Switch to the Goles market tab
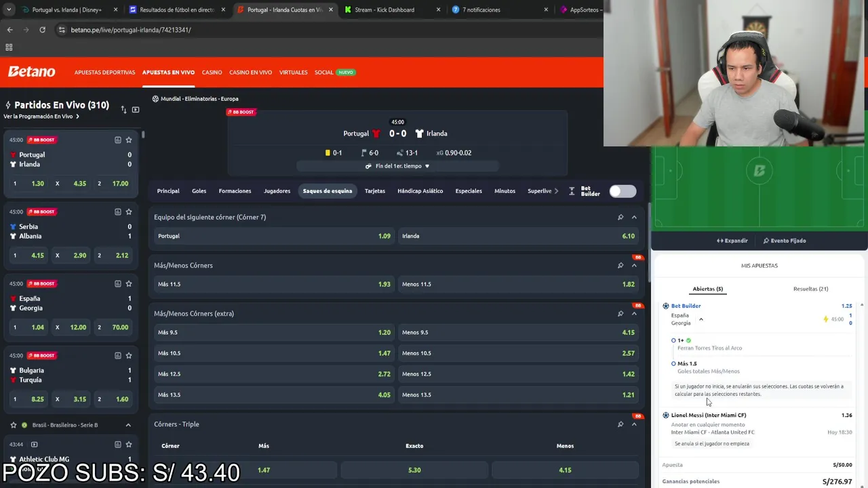868x488 pixels. (199, 191)
